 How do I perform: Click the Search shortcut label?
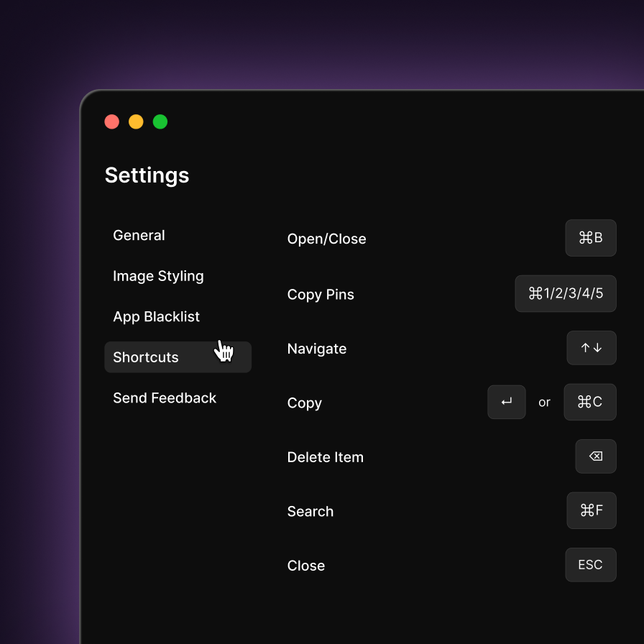pyautogui.click(x=310, y=511)
